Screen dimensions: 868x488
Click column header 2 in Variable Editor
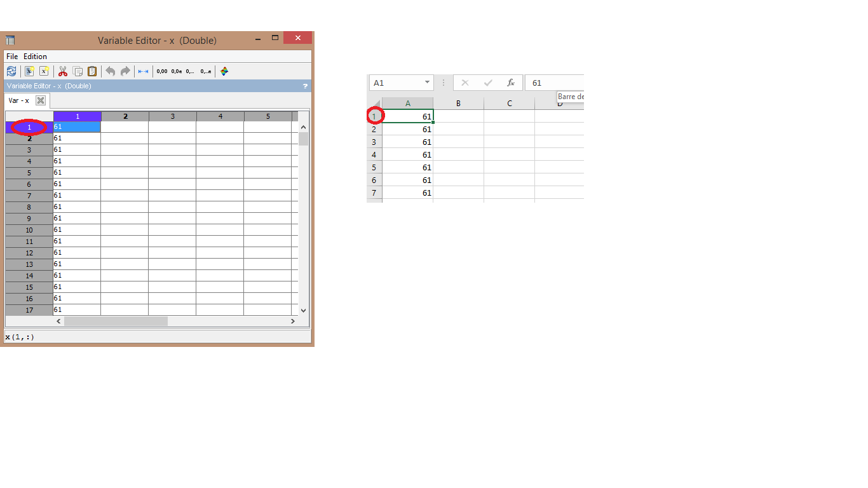(125, 116)
